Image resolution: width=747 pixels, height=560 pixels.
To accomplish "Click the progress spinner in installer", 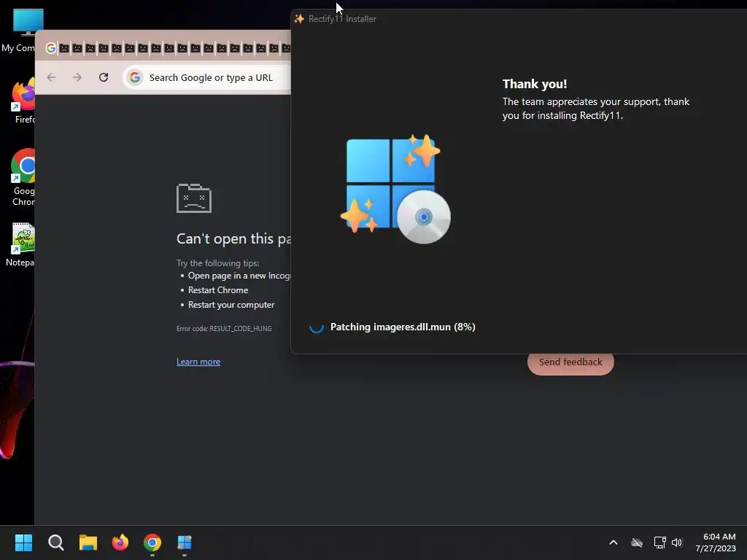I will (317, 327).
